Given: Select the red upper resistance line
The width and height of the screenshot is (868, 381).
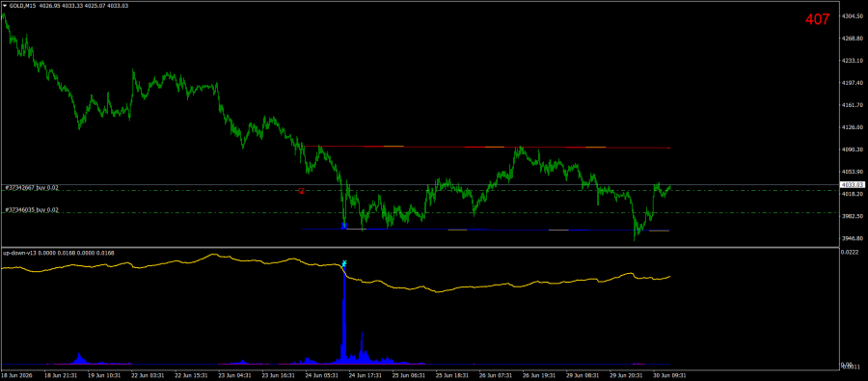Looking at the screenshot, I should click(x=486, y=147).
